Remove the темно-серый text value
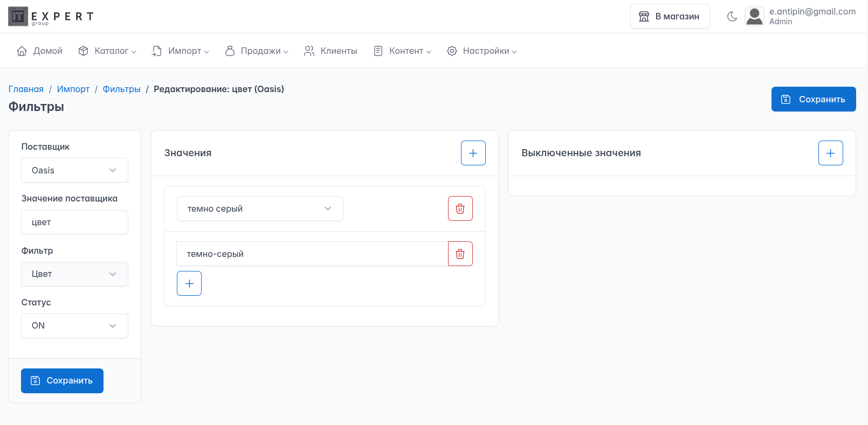This screenshot has height=425, width=868. coord(460,254)
